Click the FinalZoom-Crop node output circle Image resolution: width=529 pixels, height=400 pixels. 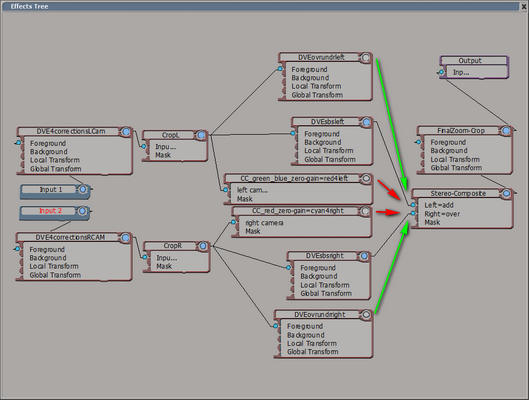(x=506, y=131)
